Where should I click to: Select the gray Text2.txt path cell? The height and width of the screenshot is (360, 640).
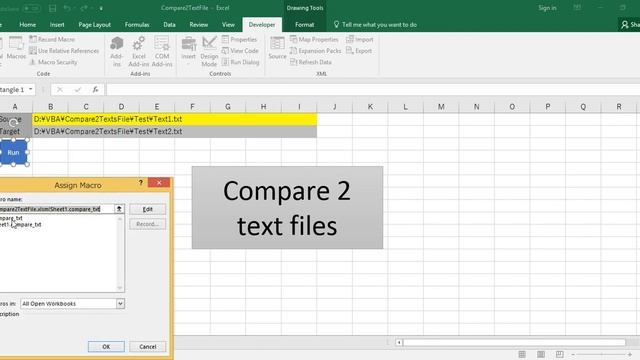click(x=174, y=131)
